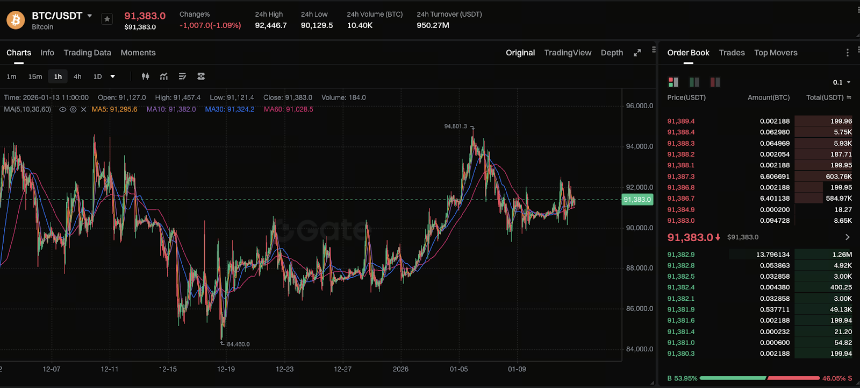Remove the MA indicator with X

[x=83, y=109]
